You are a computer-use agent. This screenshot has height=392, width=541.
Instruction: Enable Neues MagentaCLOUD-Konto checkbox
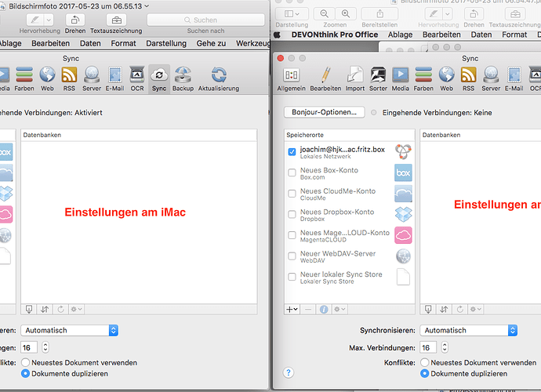click(x=292, y=235)
